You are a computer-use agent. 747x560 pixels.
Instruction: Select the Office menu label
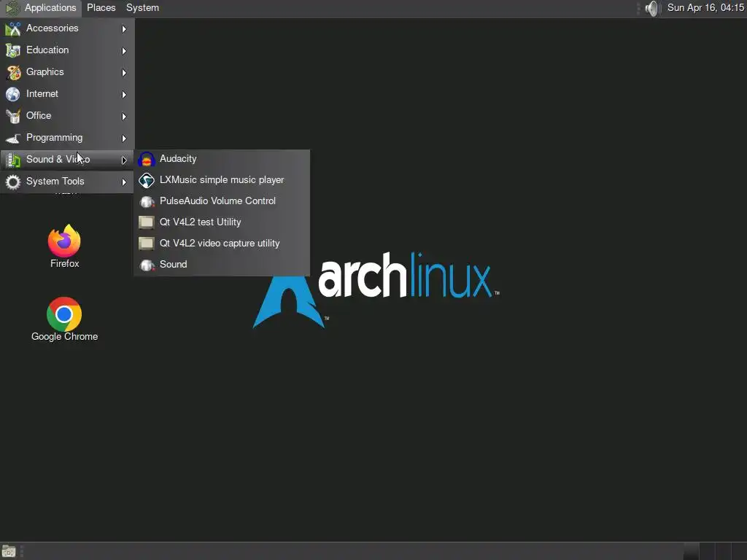[39, 116]
